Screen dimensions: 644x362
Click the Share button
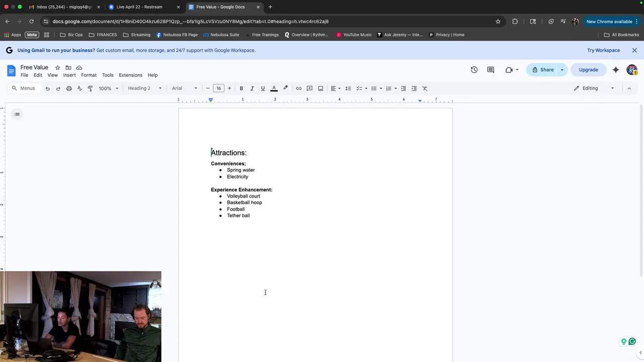tap(542, 70)
